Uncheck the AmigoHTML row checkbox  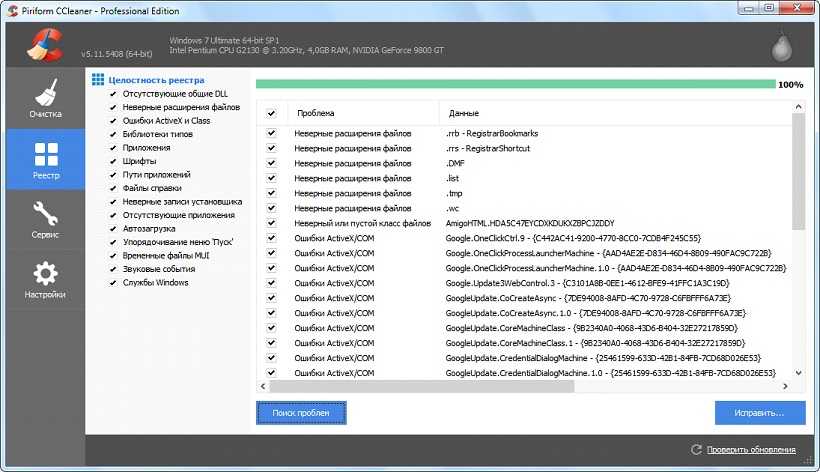pyautogui.click(x=271, y=223)
